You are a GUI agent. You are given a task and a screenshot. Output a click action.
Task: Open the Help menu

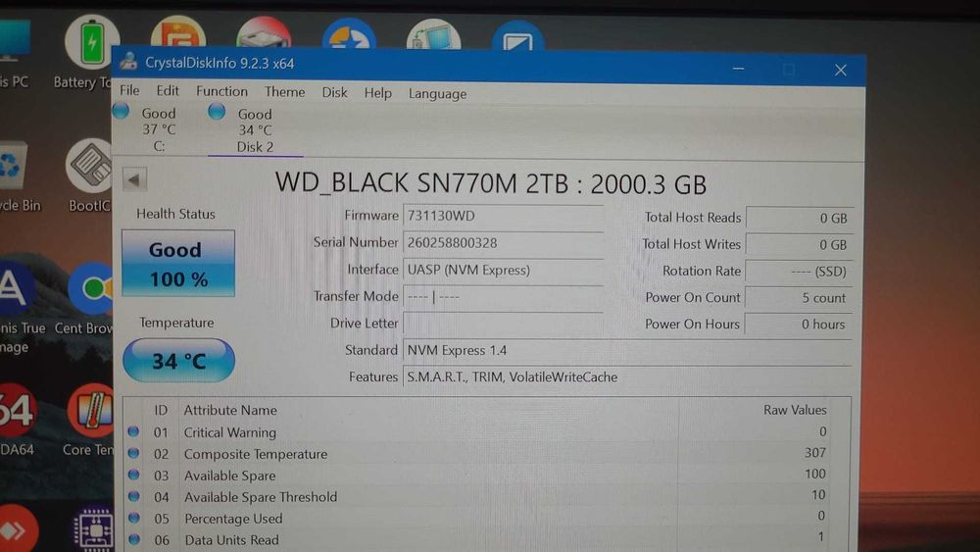(x=377, y=93)
